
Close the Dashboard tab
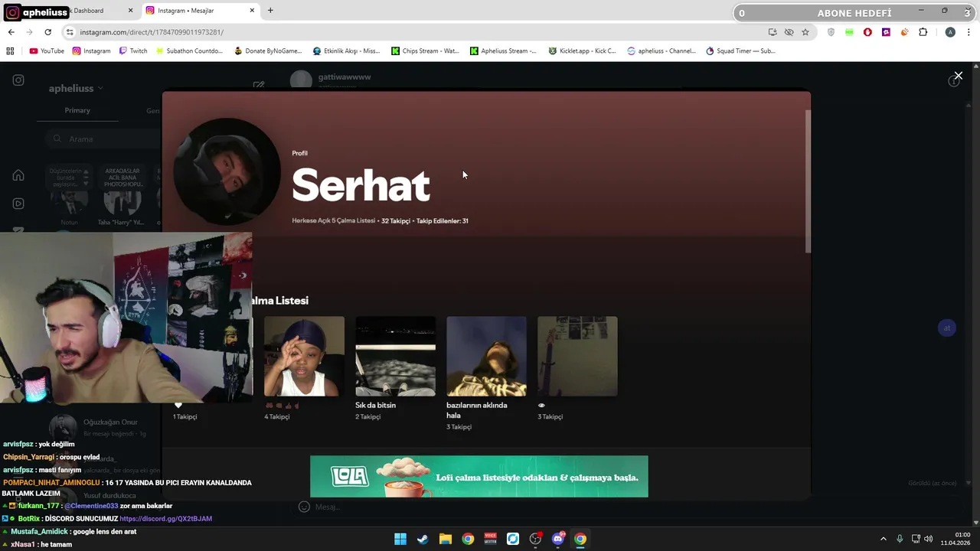[130, 11]
